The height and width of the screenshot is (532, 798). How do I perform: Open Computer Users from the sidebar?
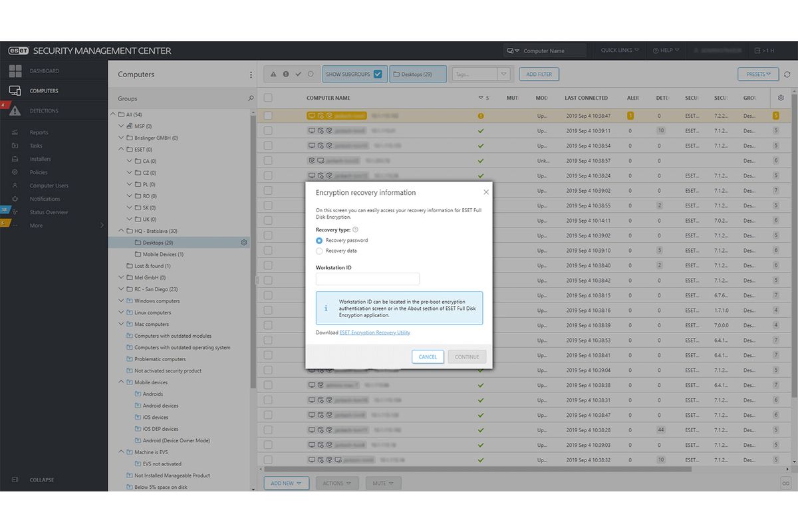[49, 186]
